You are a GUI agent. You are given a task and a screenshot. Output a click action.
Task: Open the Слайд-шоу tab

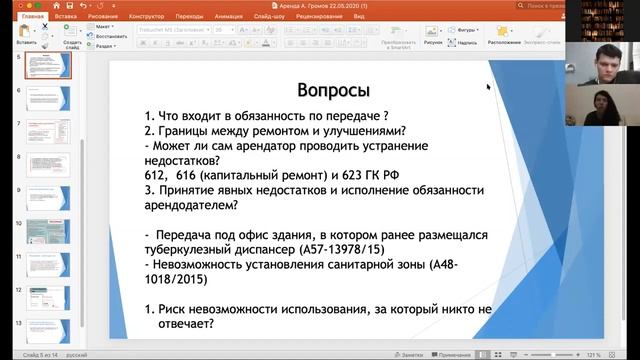pos(269,16)
